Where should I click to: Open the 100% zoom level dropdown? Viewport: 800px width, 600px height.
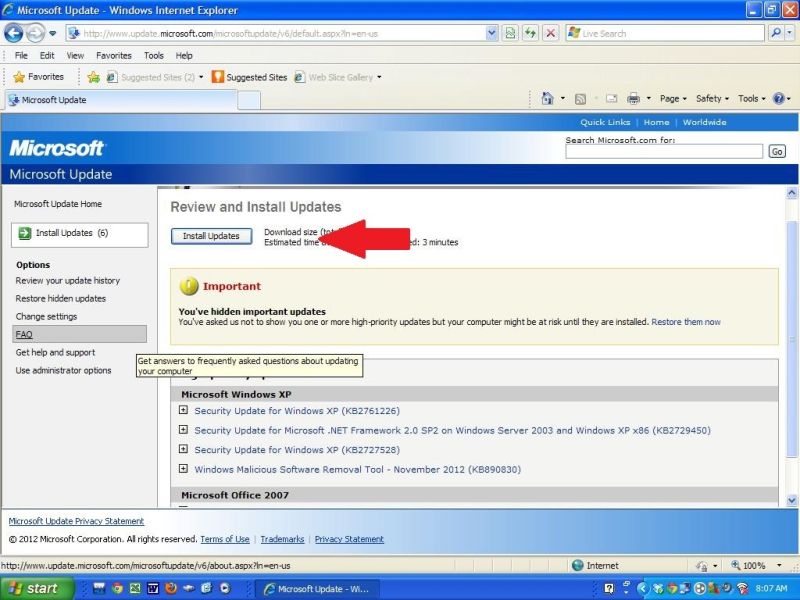[779, 565]
